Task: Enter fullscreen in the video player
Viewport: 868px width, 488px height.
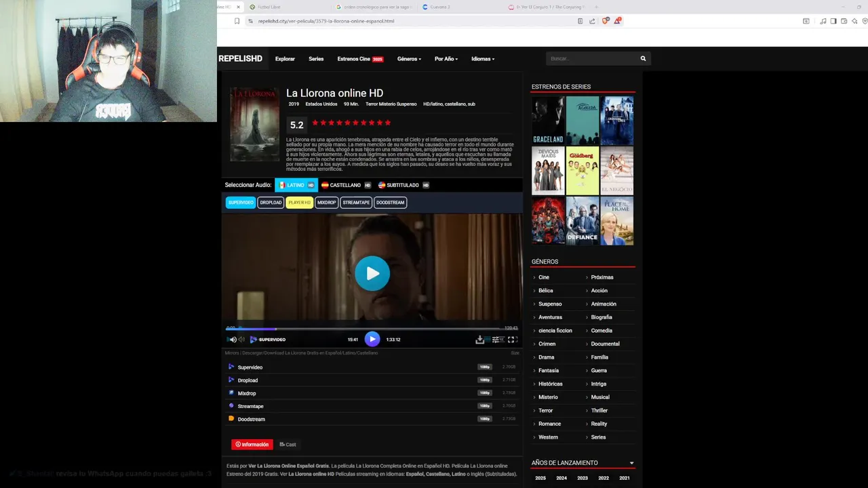Action: (x=513, y=340)
